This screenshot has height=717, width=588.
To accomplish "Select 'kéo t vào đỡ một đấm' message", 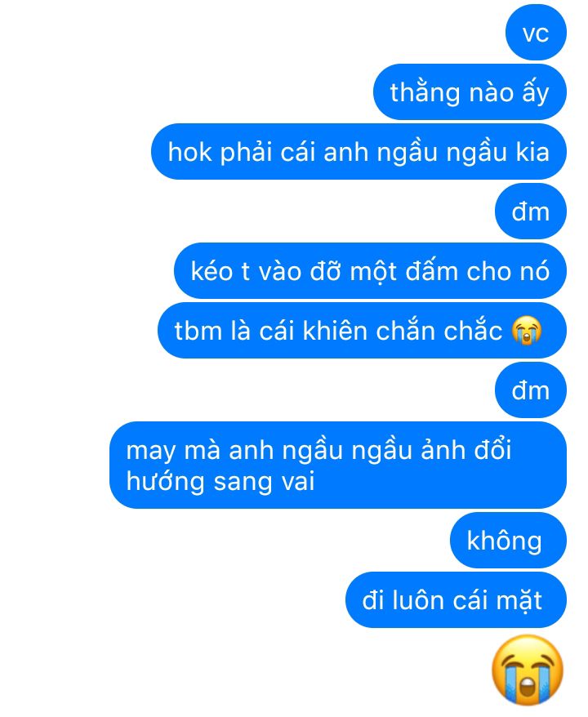I will [x=370, y=270].
